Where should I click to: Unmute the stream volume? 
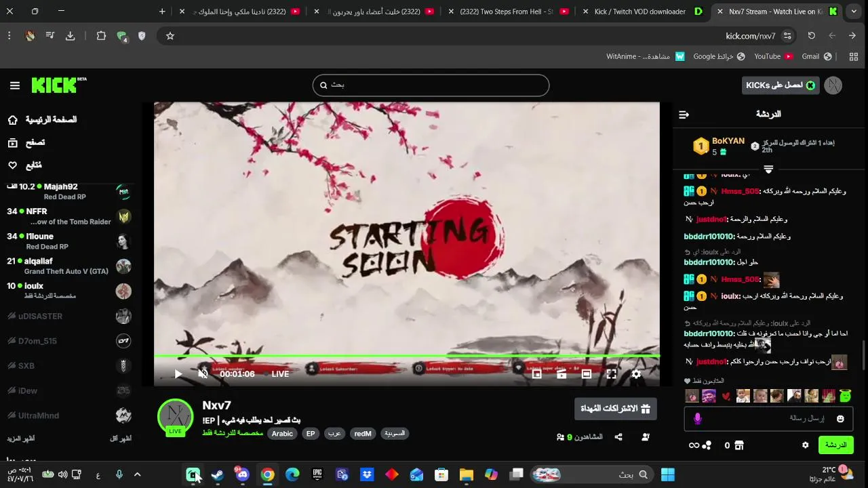click(x=203, y=373)
